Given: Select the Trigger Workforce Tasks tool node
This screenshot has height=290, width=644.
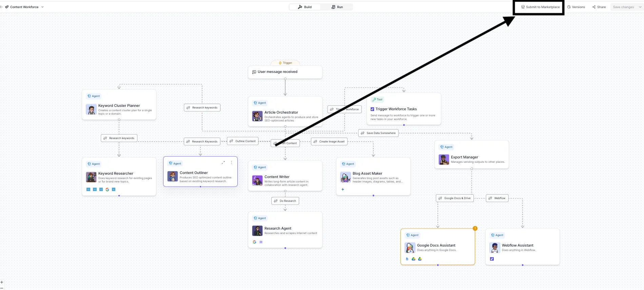Looking at the screenshot, I should tap(404, 109).
